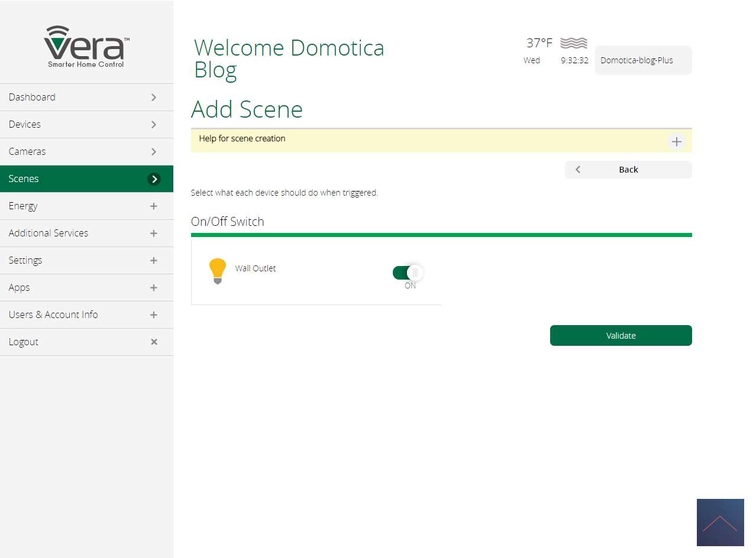Click the Cameras chevron arrow

[x=154, y=152]
